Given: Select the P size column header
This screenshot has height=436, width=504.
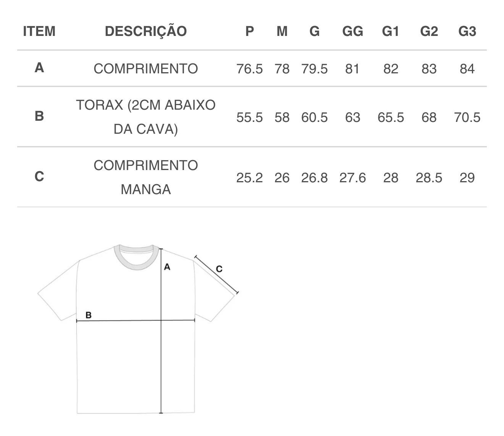Looking at the screenshot, I should pos(249,31).
